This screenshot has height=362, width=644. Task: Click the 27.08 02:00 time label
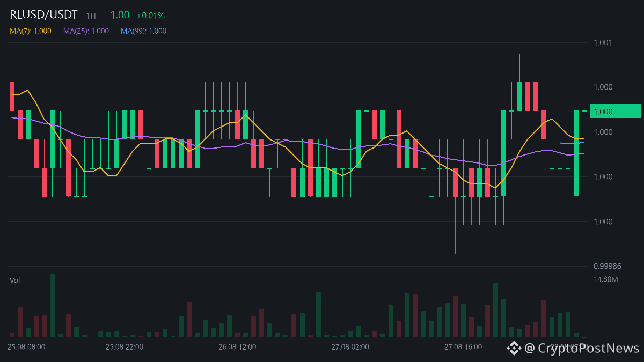pyautogui.click(x=350, y=347)
